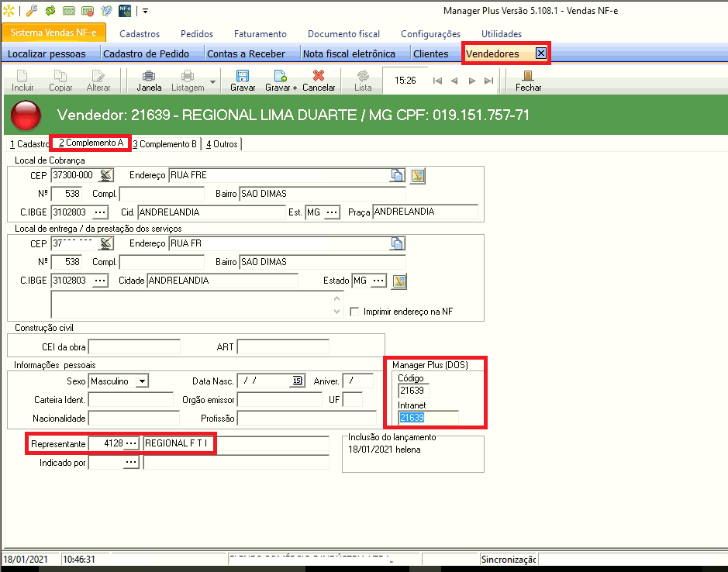Open the Listagem dropdown arrow
The image size is (728, 572).
pyautogui.click(x=213, y=81)
